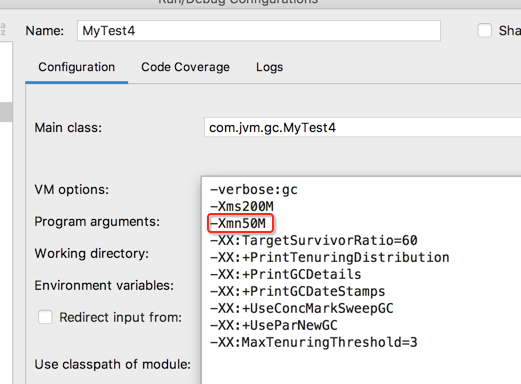The image size is (521, 384).
Task: Tick the Redirect input from checkbox
Action: point(45,317)
